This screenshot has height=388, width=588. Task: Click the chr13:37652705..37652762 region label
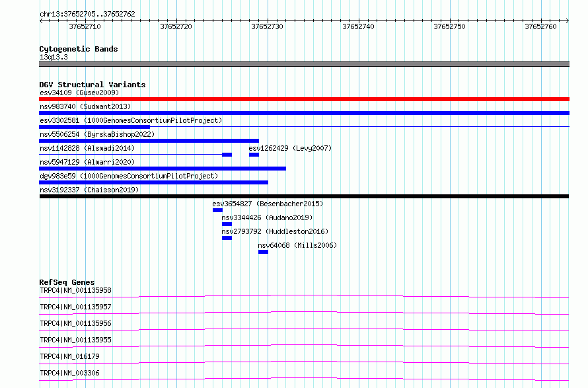pyautogui.click(x=87, y=14)
